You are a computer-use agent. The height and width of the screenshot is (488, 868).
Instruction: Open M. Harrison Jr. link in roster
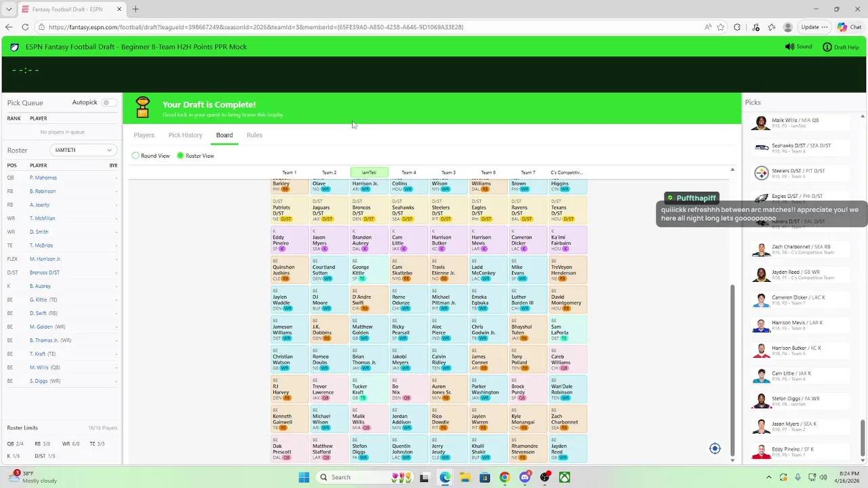point(45,259)
